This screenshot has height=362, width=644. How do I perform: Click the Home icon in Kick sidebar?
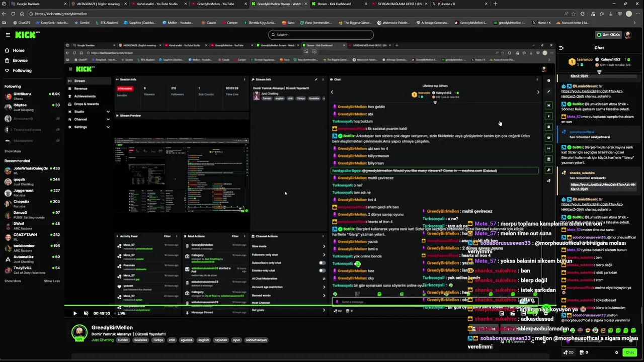tap(7, 50)
